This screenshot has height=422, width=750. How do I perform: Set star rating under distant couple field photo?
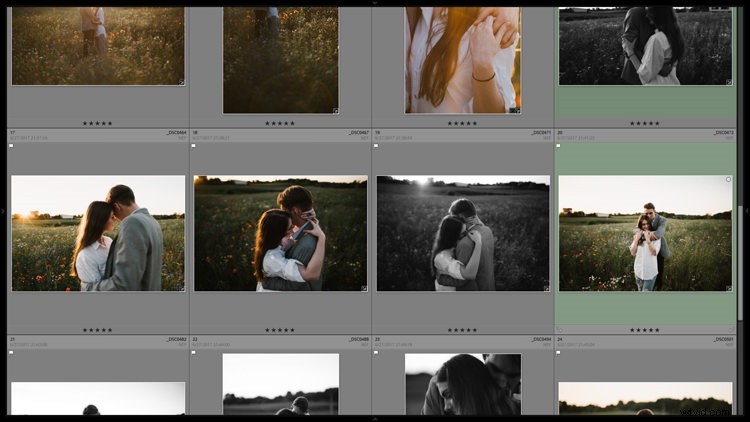(98, 123)
